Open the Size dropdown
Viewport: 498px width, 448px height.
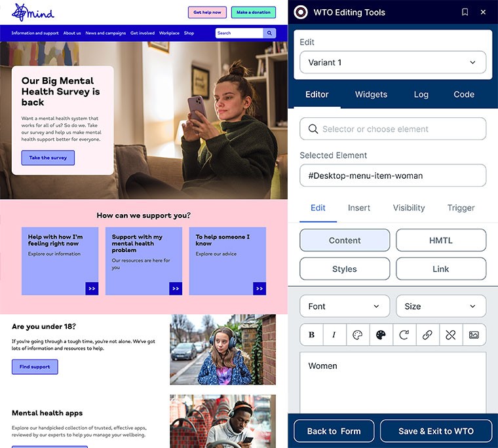[x=441, y=306]
